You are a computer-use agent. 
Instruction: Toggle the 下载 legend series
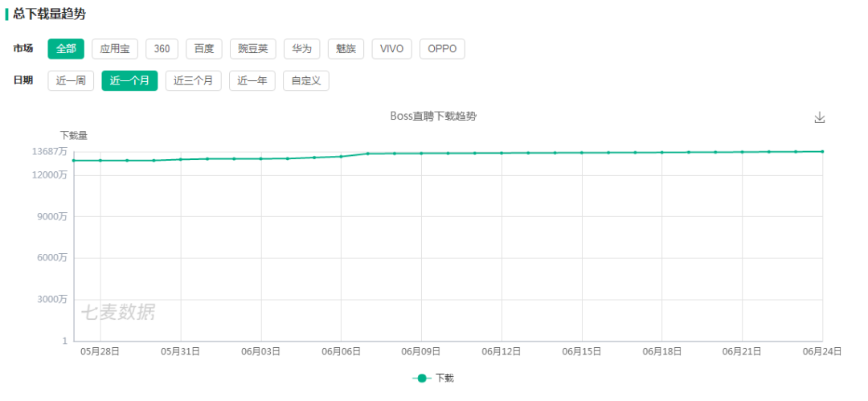[433, 378]
